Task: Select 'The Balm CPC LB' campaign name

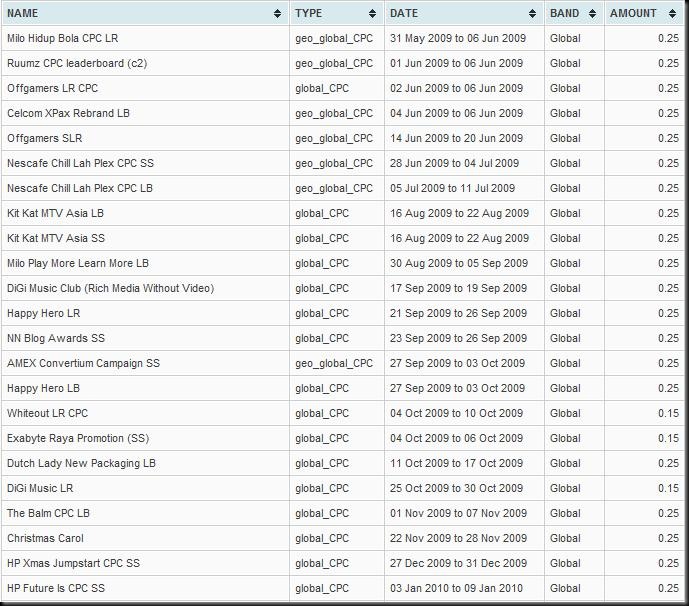Action: [x=48, y=514]
